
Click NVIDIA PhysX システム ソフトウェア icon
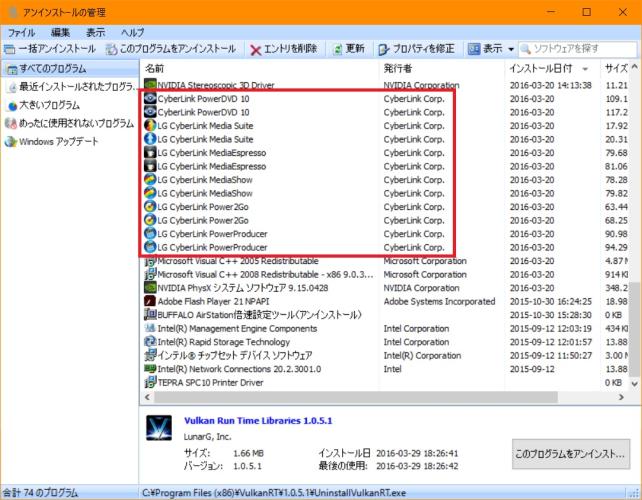pos(150,287)
